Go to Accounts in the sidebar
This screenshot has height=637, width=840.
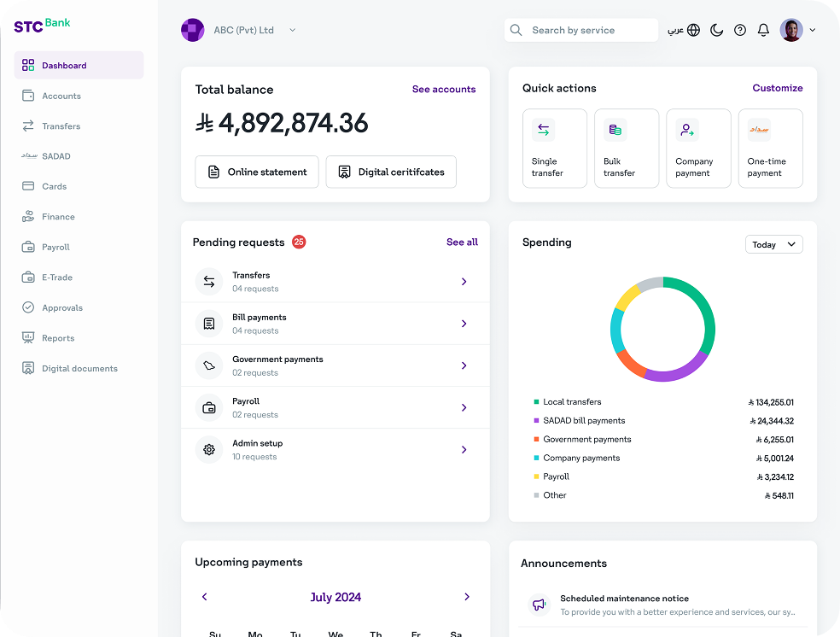click(x=61, y=96)
